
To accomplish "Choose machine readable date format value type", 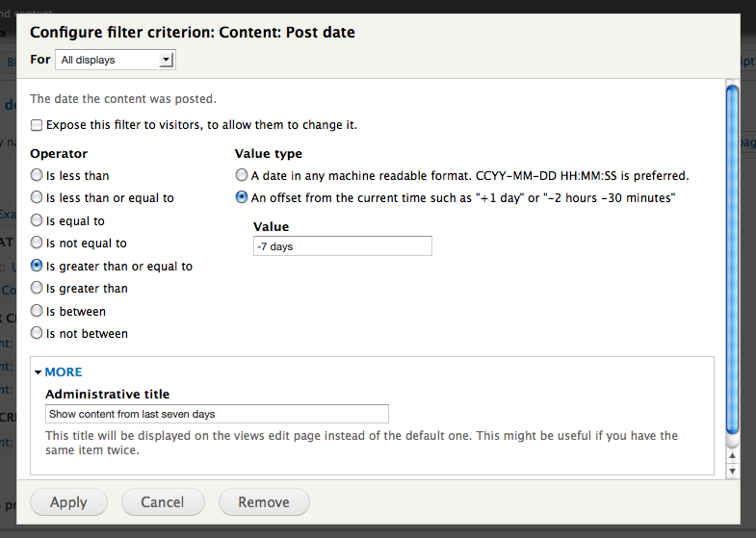I will click(x=242, y=176).
